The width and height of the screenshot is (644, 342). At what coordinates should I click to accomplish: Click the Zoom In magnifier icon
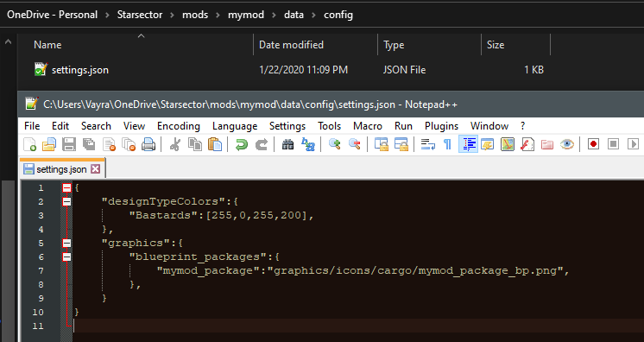[335, 144]
